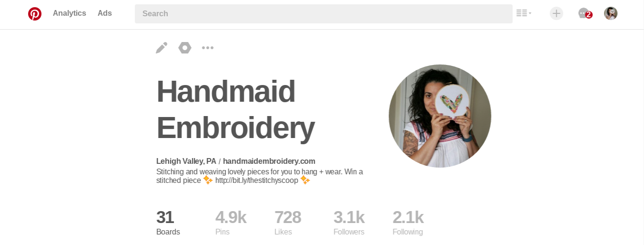The height and width of the screenshot is (245, 644).
Task: Select the 31 Boards tab
Action: [168, 223]
